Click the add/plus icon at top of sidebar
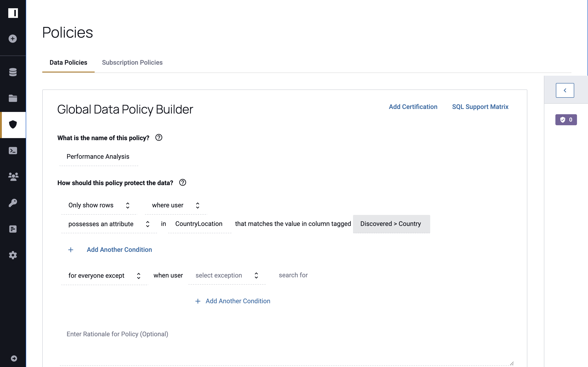Screen dimensions: 588x367 tap(13, 39)
